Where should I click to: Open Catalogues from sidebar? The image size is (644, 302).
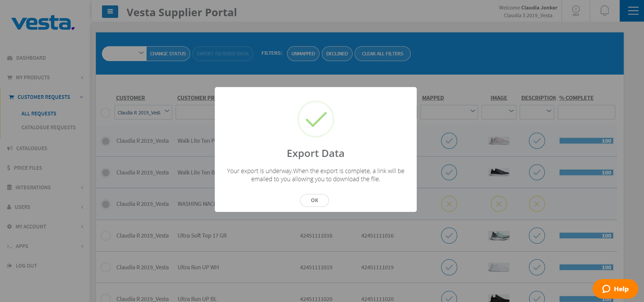pos(27,148)
